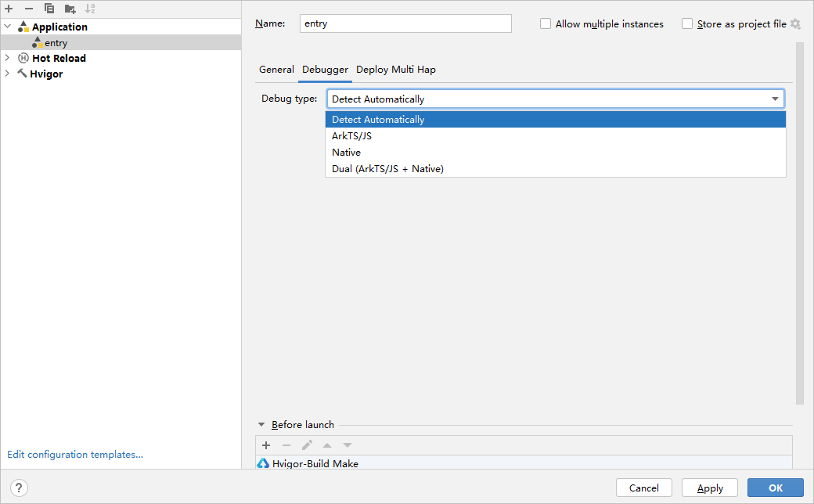The image size is (814, 504).
Task: Click the add task plus icon under Before launch
Action: click(266, 445)
